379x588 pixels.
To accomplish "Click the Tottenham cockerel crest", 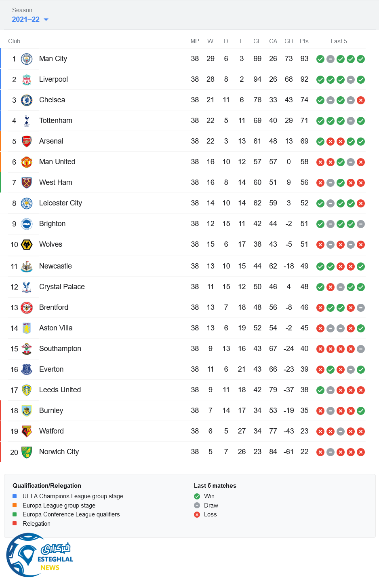I will pyautogui.click(x=27, y=121).
